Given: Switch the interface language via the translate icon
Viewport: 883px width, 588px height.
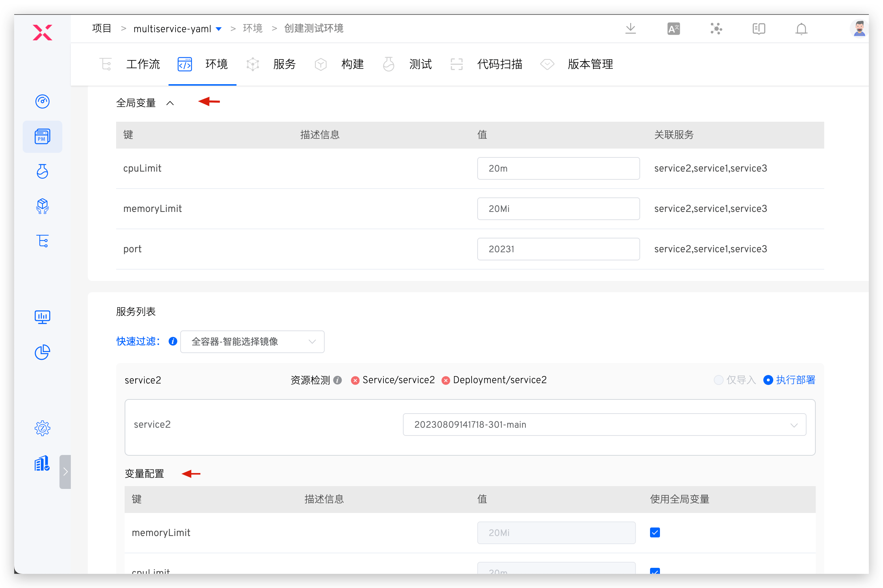Looking at the screenshot, I should (x=673, y=29).
